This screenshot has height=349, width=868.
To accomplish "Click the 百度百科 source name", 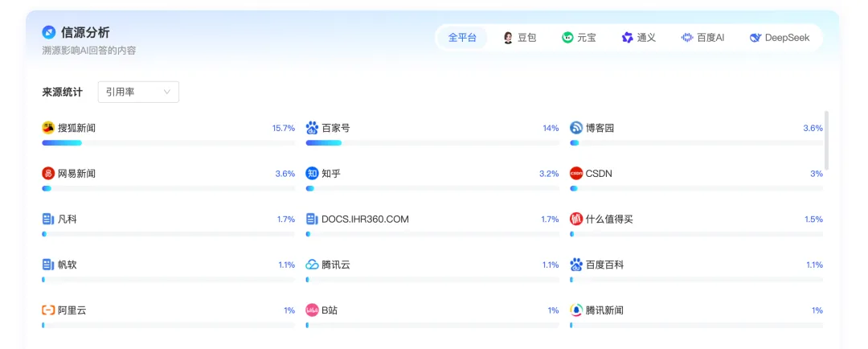I will [x=604, y=265].
